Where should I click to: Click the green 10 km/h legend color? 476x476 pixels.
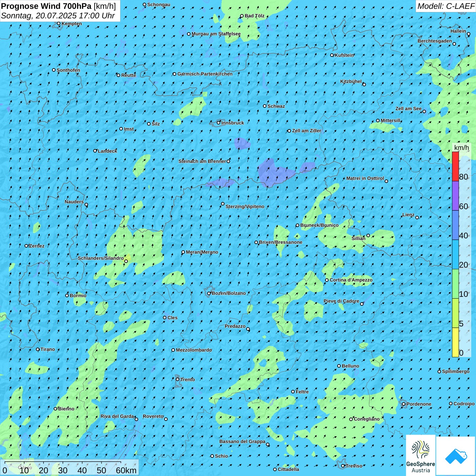pos(455,284)
